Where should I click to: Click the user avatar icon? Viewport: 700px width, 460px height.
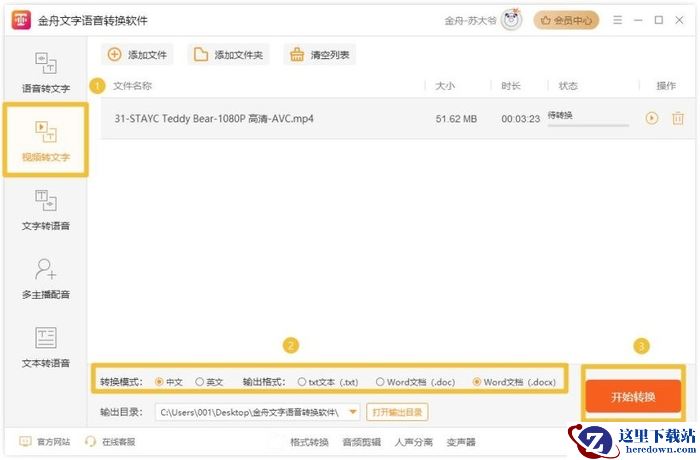click(x=511, y=20)
